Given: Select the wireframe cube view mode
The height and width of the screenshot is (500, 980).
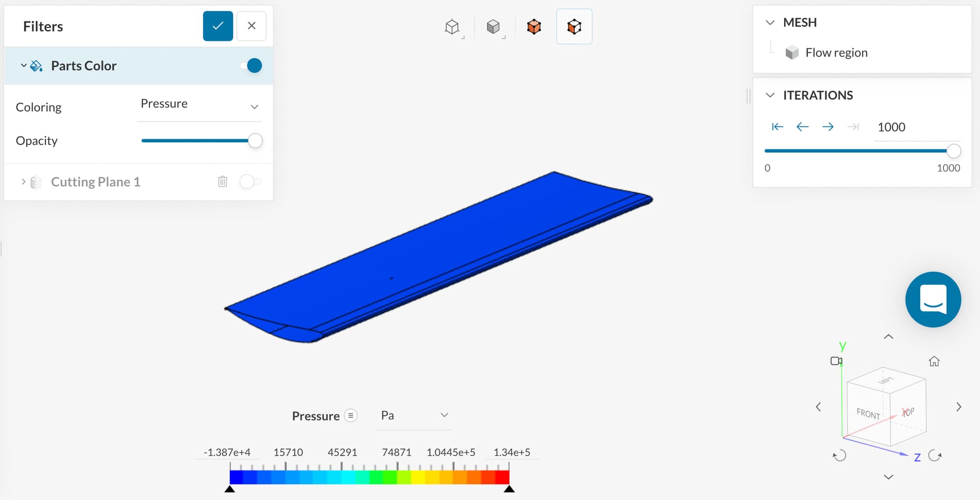Looking at the screenshot, I should coord(452,27).
